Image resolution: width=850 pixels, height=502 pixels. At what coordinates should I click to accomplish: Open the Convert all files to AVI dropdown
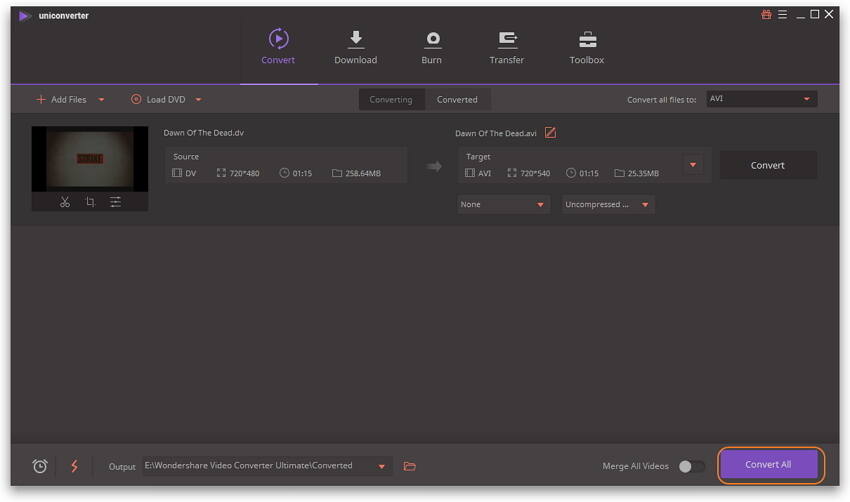pyautogui.click(x=762, y=99)
